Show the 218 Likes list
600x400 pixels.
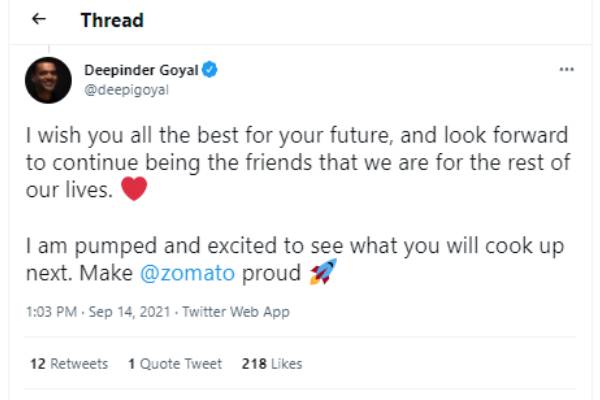tap(271, 364)
